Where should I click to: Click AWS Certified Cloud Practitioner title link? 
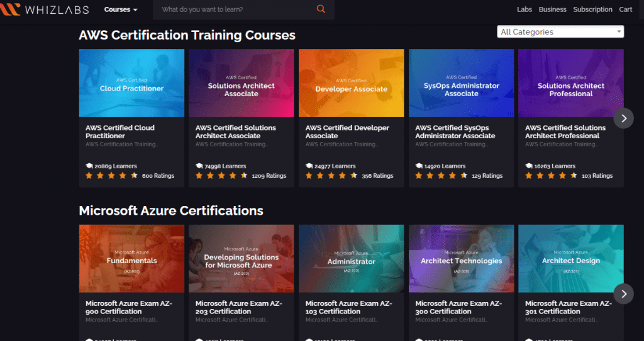coord(120,132)
